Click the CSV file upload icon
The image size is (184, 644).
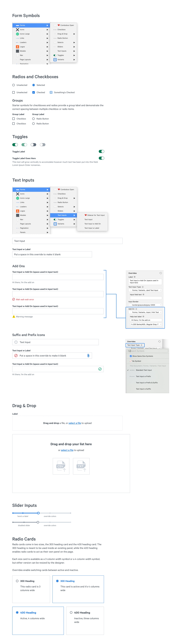pyautogui.click(x=61, y=466)
